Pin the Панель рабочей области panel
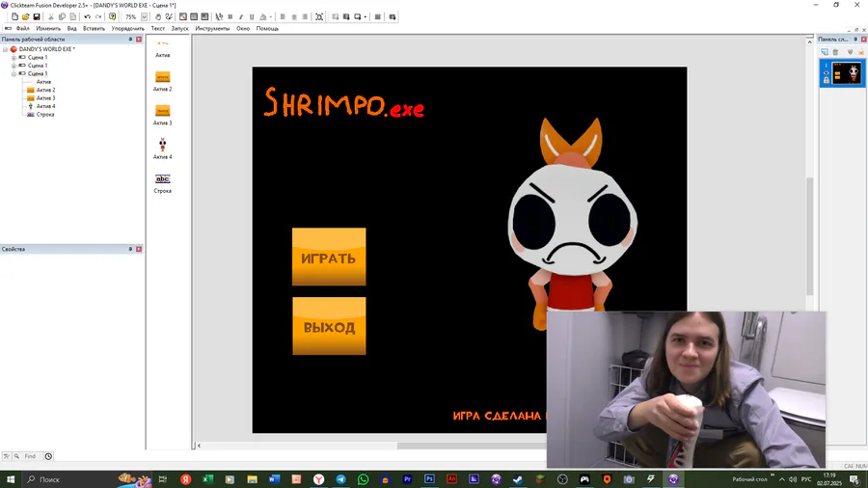This screenshot has height=488, width=868. click(x=130, y=40)
